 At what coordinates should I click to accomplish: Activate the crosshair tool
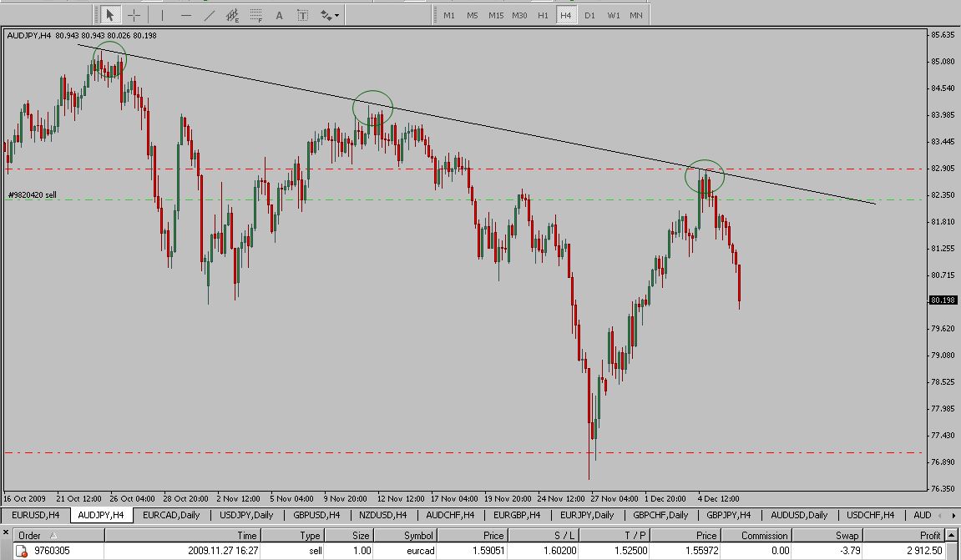tap(134, 15)
